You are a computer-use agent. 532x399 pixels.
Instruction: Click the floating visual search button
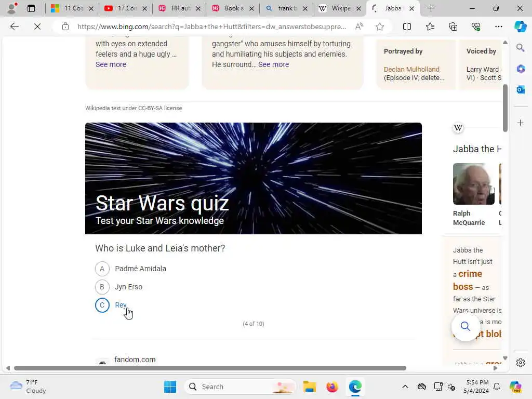pos(465,326)
